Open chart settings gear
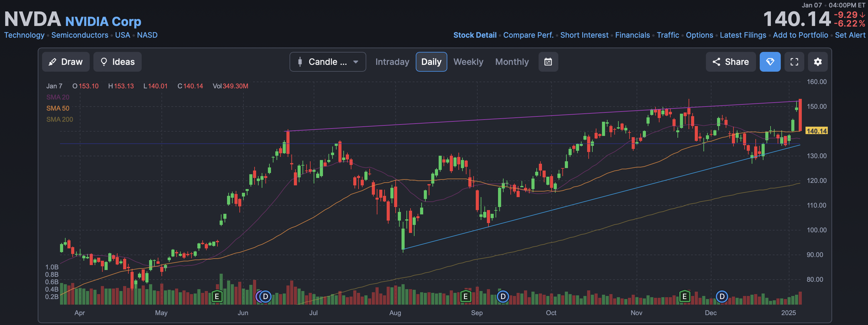 click(818, 62)
